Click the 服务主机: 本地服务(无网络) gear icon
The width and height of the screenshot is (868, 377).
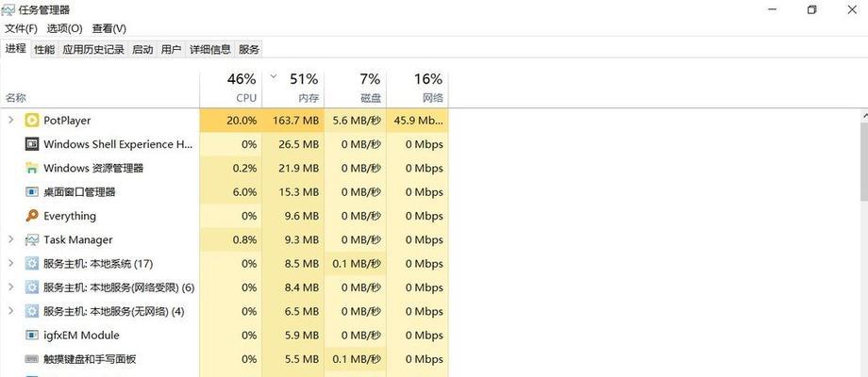point(31,311)
